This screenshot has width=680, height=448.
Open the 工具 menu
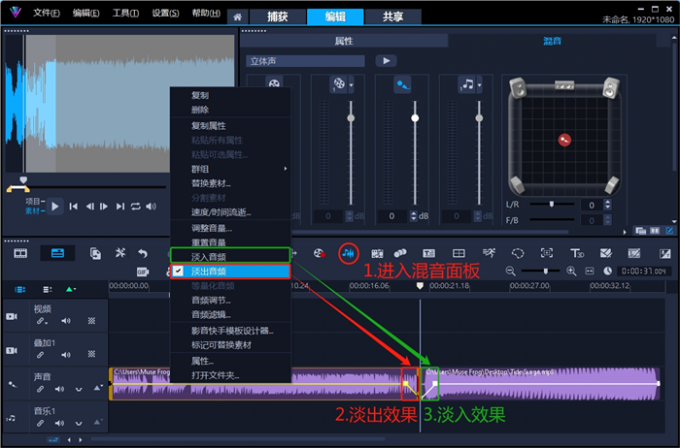tap(125, 13)
